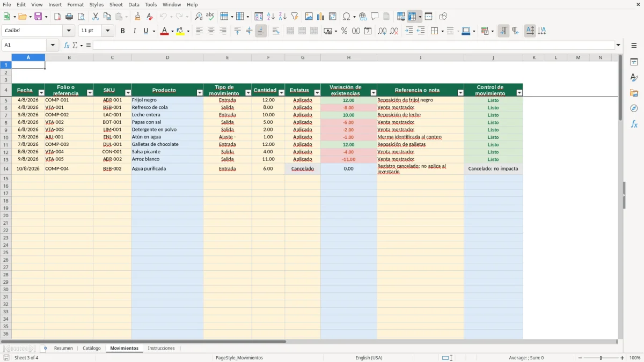
Task: Click the Increase Indent icon
Action: click(409, 31)
